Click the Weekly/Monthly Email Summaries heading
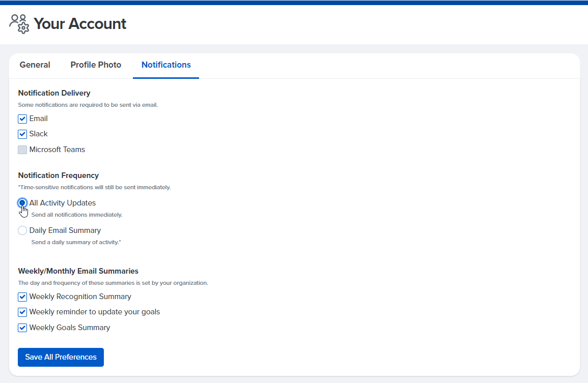The width and height of the screenshot is (588, 383). click(x=78, y=271)
